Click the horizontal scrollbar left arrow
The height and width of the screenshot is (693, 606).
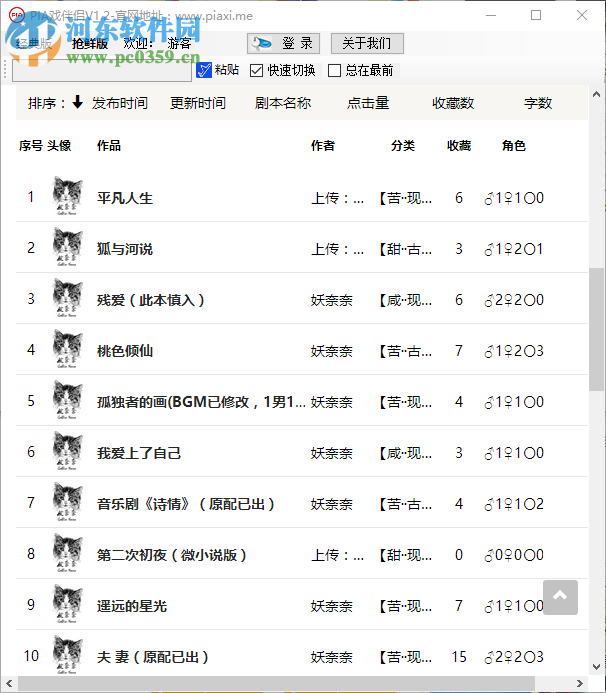coord(9,683)
